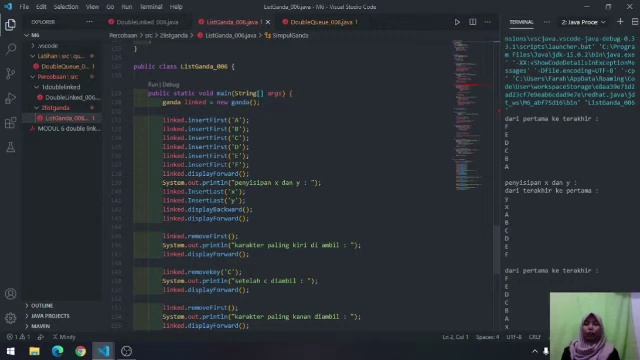Run the Java file with play icon
Screen dimensions: 640x360
coord(457,22)
